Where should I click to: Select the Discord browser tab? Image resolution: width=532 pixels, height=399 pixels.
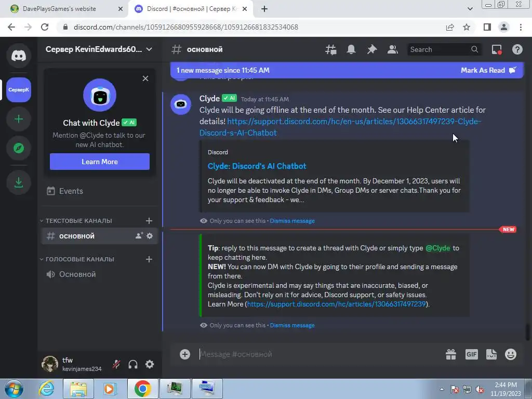[191, 9]
